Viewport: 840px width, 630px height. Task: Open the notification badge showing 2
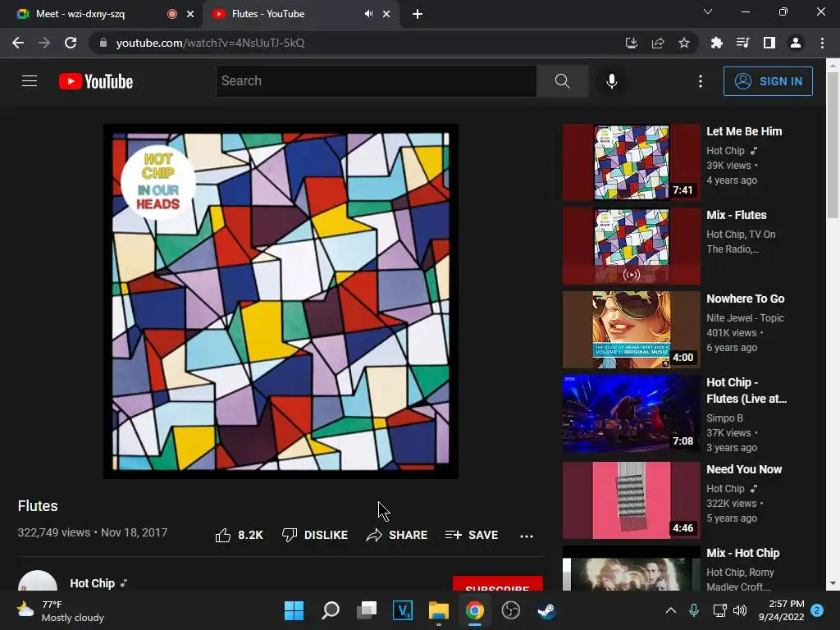(817, 610)
